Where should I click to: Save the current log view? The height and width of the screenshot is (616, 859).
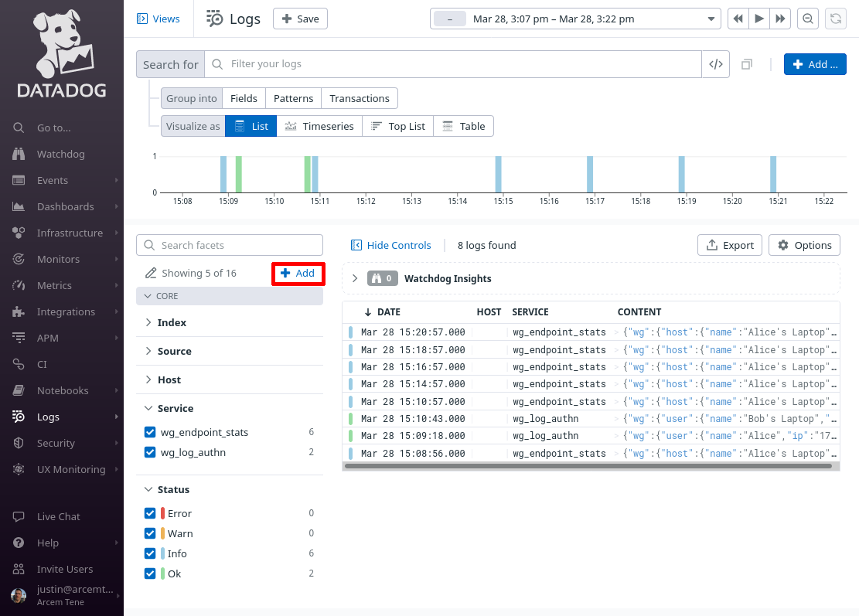tap(300, 19)
